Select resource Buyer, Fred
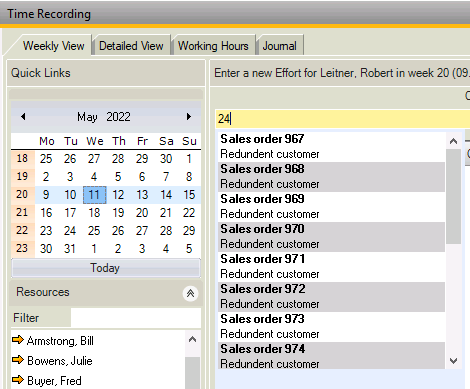 pyautogui.click(x=54, y=381)
